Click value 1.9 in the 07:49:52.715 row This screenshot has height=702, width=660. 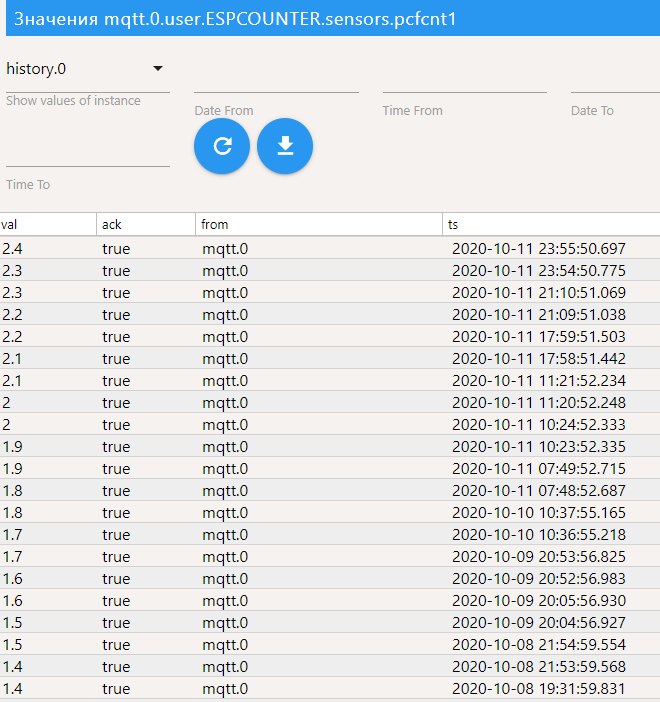pos(12,468)
